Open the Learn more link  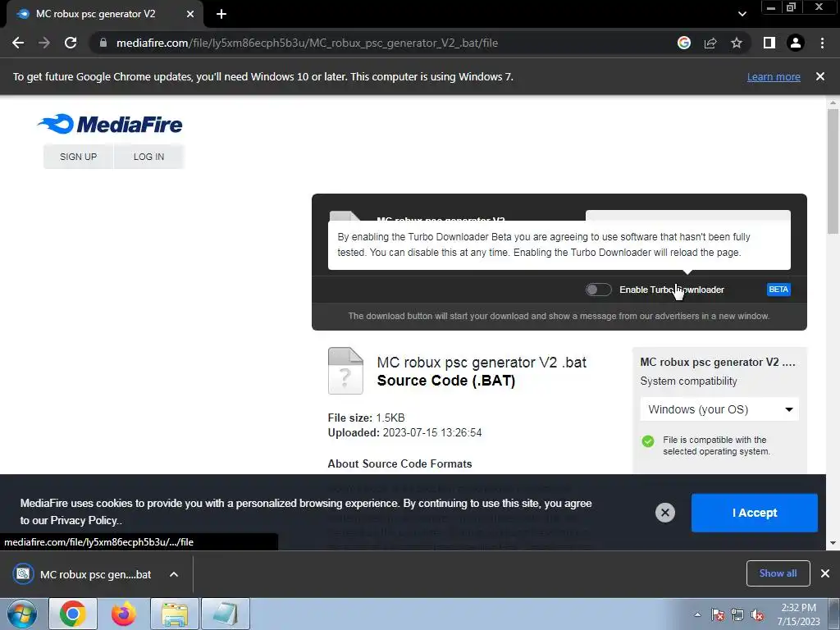click(774, 76)
